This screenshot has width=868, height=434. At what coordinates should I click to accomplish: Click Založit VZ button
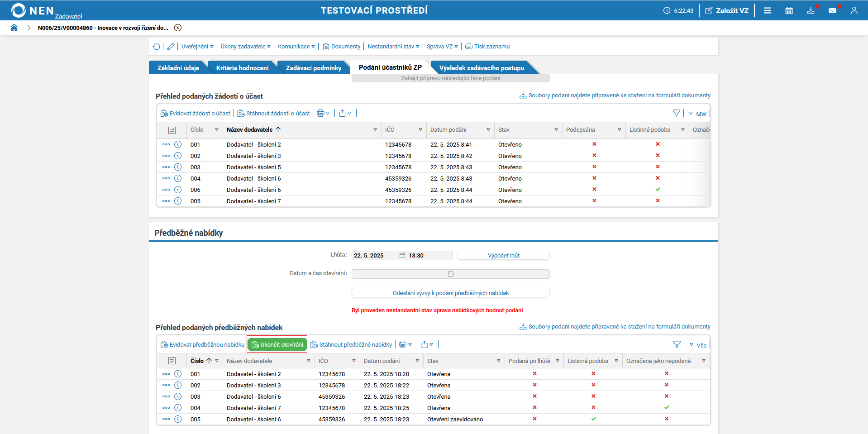(x=727, y=10)
